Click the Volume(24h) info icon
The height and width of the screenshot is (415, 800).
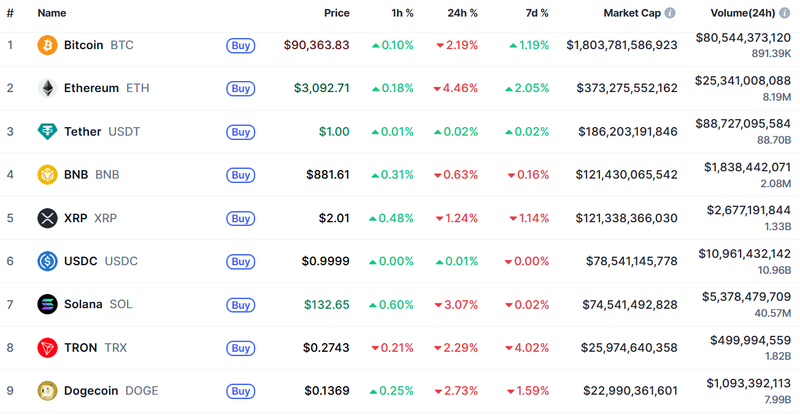[783, 13]
